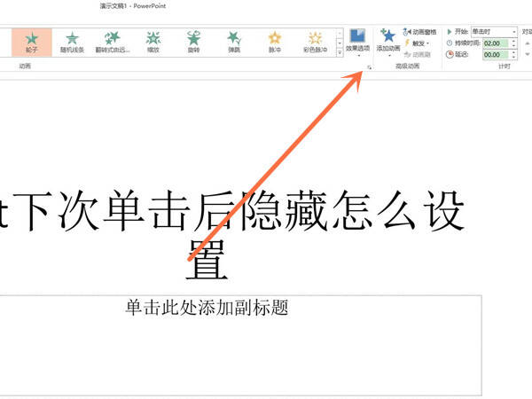Select the 轮子 (Wheel) animation effect
532x399 pixels.
tap(32, 42)
